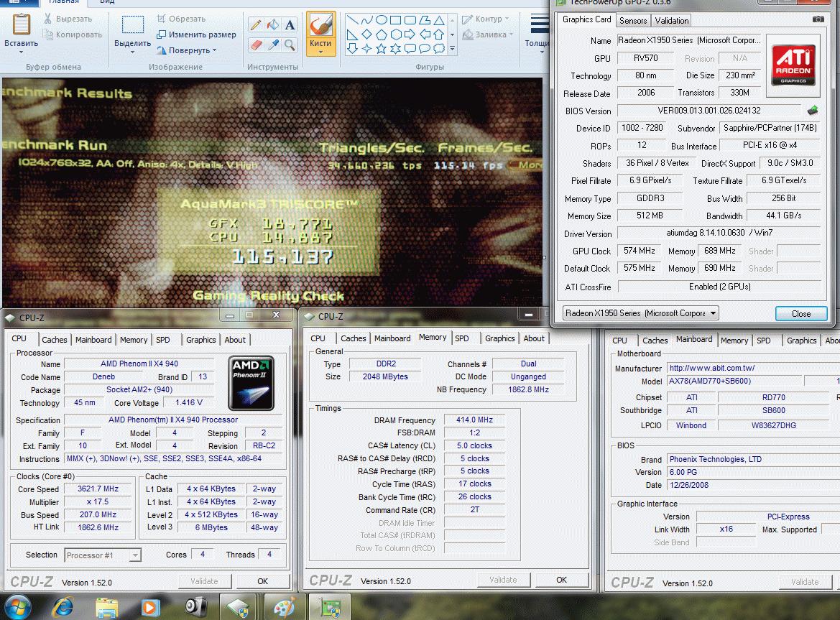Click the Вставить paste clipboard icon

click(x=22, y=24)
